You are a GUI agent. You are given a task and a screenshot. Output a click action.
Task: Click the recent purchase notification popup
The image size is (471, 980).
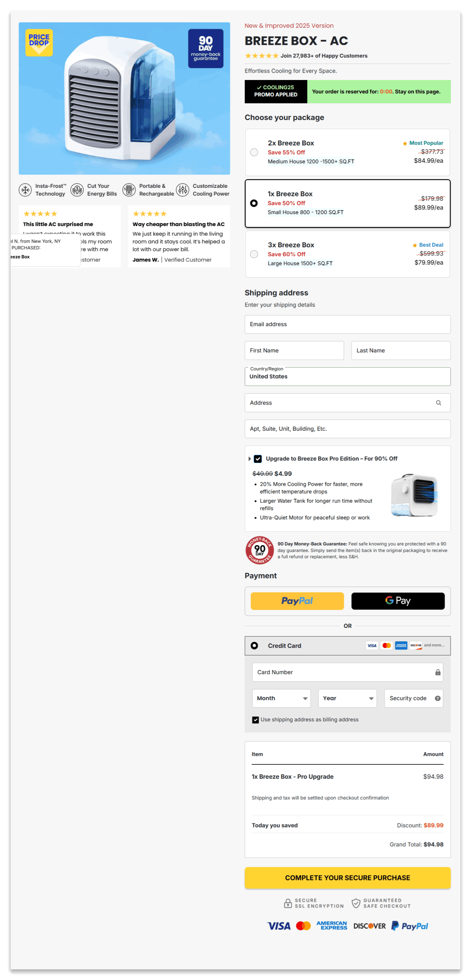click(45, 250)
